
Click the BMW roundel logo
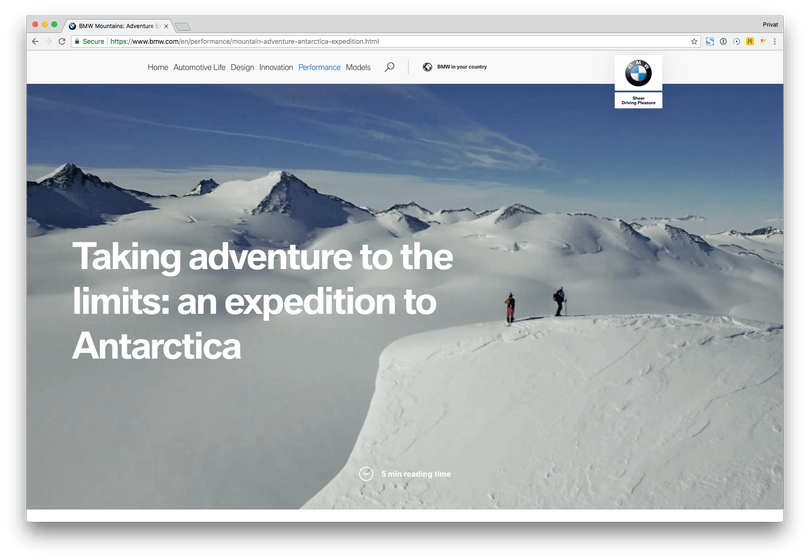coord(638,73)
